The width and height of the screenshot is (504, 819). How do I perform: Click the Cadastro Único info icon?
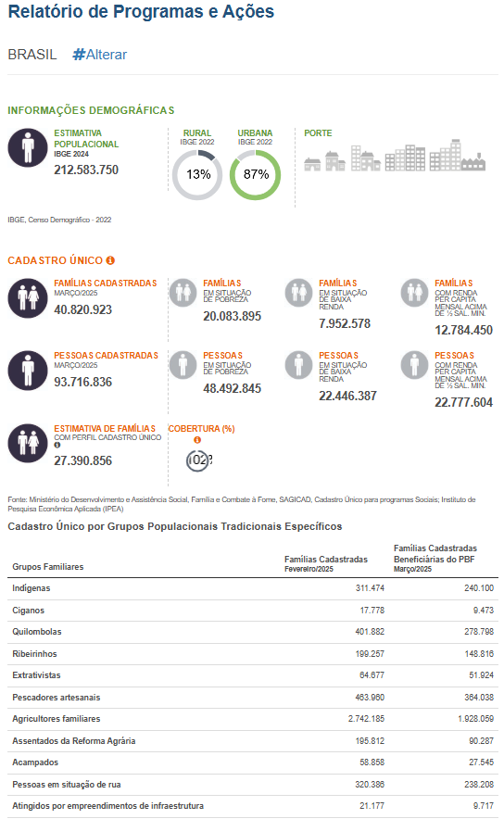click(x=110, y=260)
